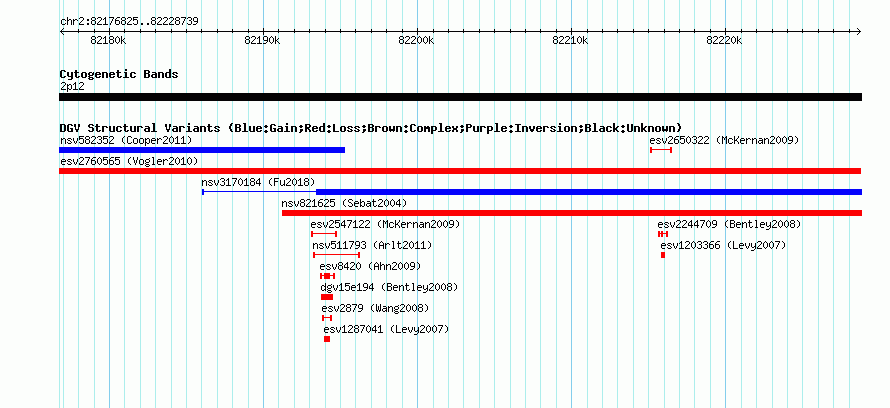
Task: Click the esv2244709 red glyph
Action: [x=663, y=234]
